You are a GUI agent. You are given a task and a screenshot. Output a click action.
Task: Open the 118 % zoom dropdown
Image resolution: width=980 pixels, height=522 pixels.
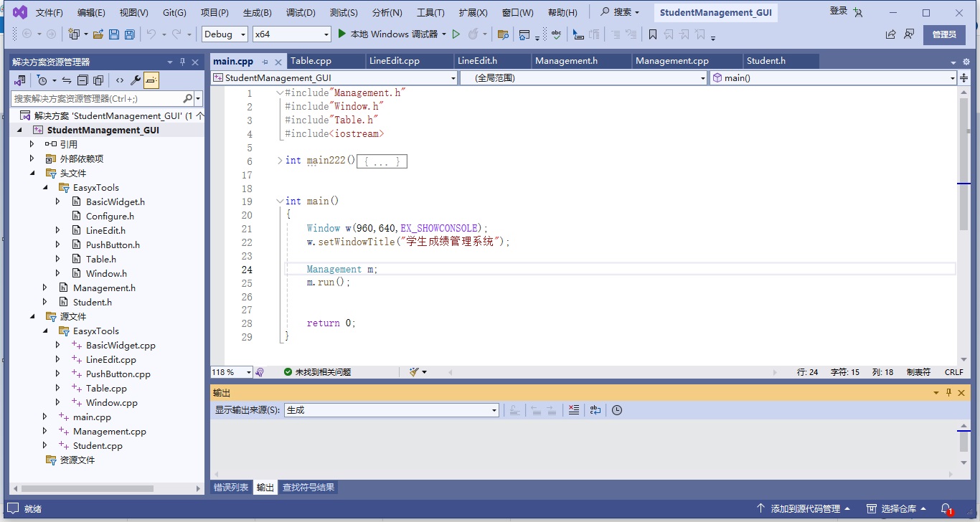231,372
